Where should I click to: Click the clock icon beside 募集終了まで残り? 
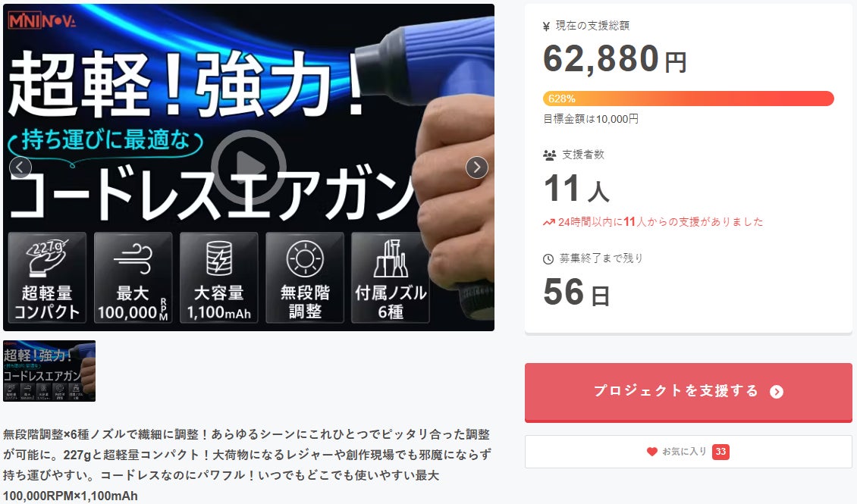(x=548, y=259)
